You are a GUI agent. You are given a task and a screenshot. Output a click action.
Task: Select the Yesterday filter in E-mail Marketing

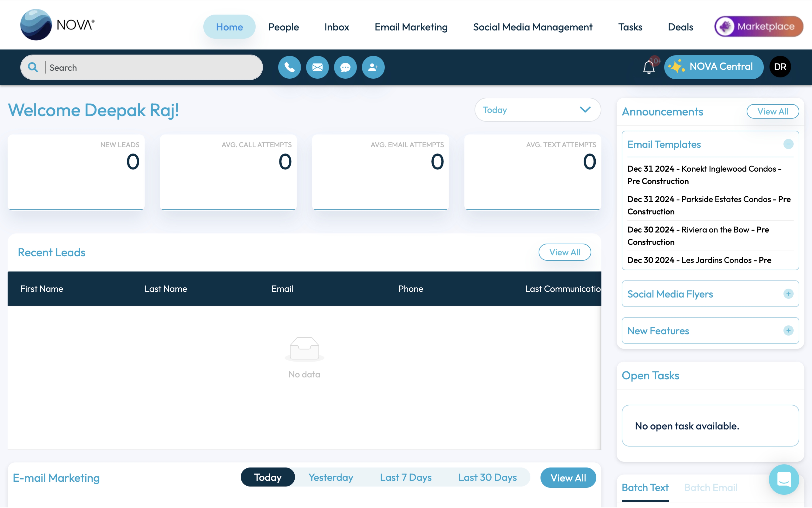click(x=331, y=477)
